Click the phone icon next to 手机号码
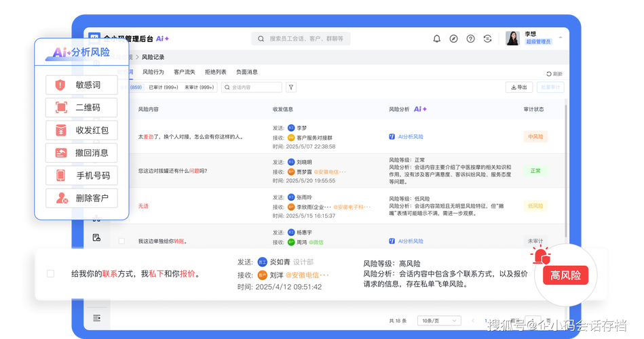The width and height of the screenshot is (644, 339). [x=61, y=176]
